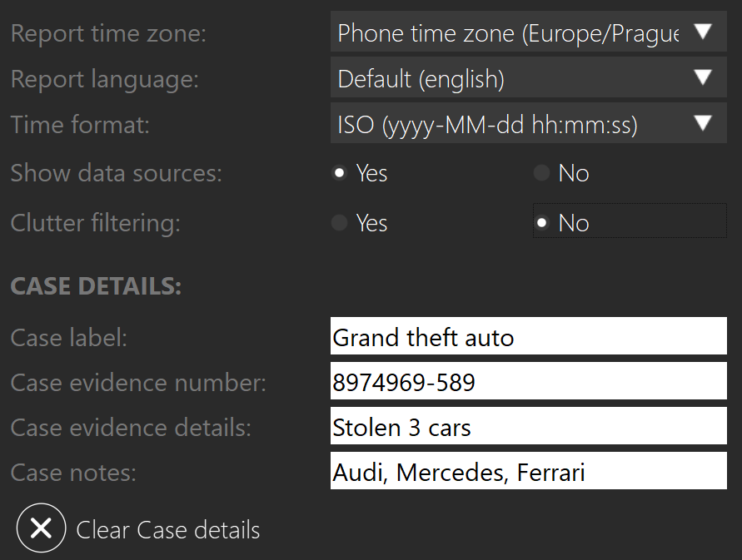
Task: Click the circled X clear icon
Action: [x=41, y=528]
